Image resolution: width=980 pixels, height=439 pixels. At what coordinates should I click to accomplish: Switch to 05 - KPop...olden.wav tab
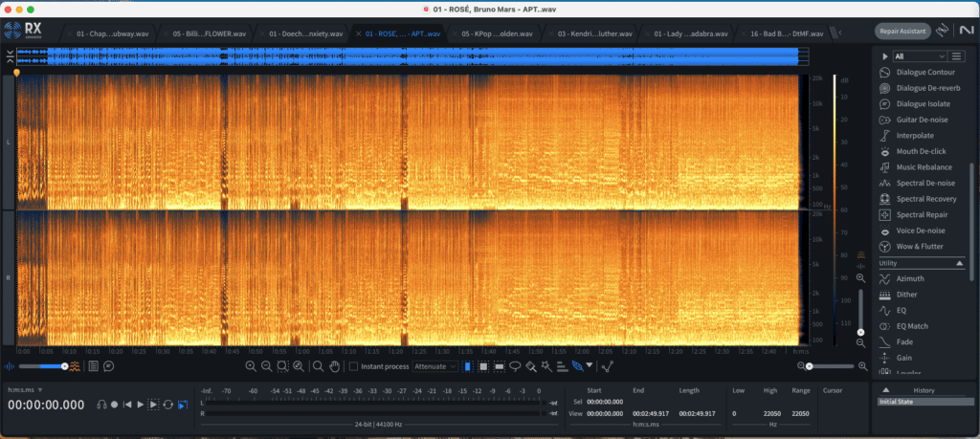497,33
